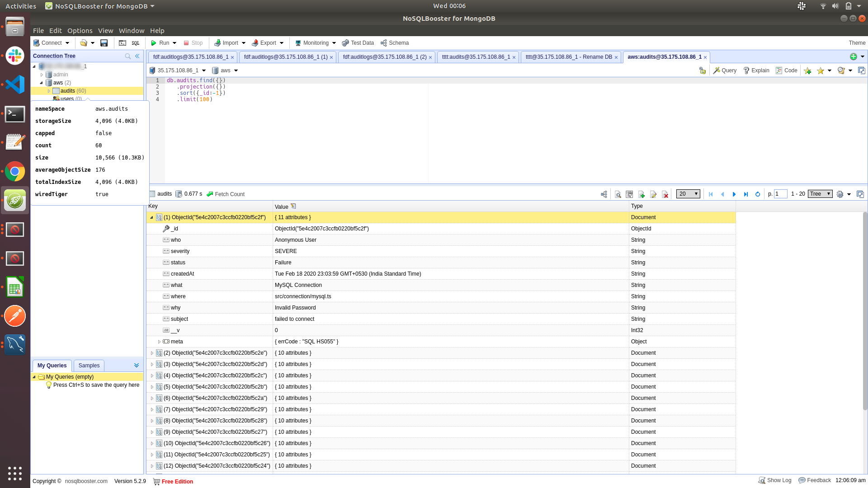
Task: Go to next page of results
Action: pyautogui.click(x=734, y=194)
